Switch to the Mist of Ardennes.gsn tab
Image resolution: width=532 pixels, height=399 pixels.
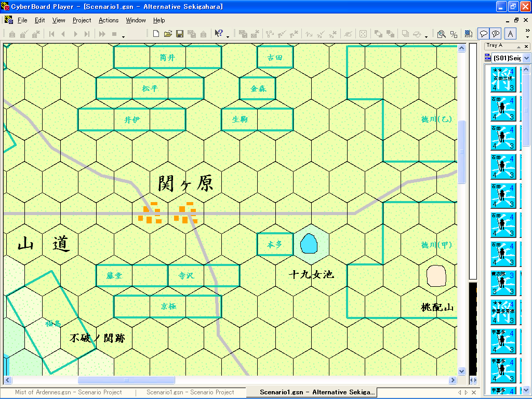coord(69,392)
